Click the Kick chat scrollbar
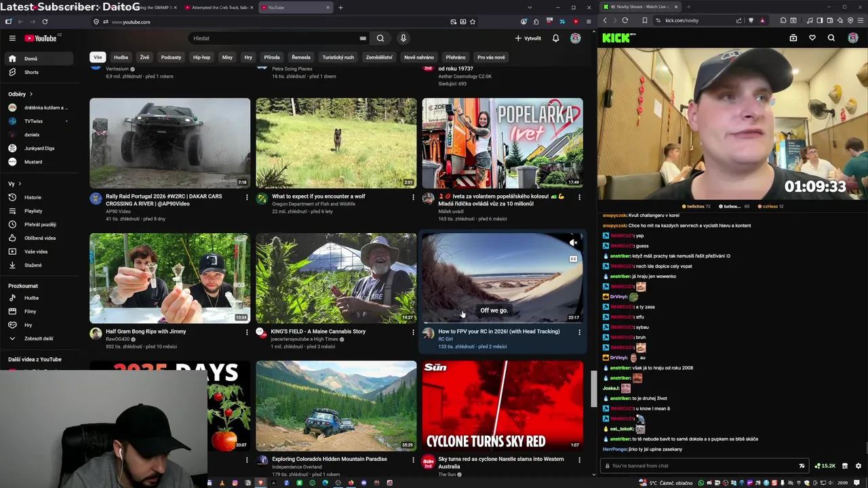 [x=865, y=449]
